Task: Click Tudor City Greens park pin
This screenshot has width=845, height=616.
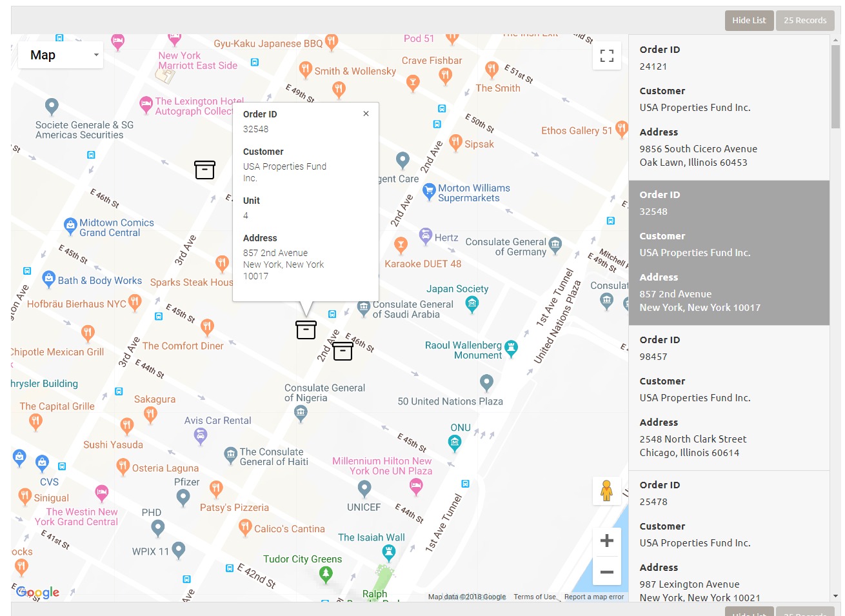Action: click(x=326, y=575)
